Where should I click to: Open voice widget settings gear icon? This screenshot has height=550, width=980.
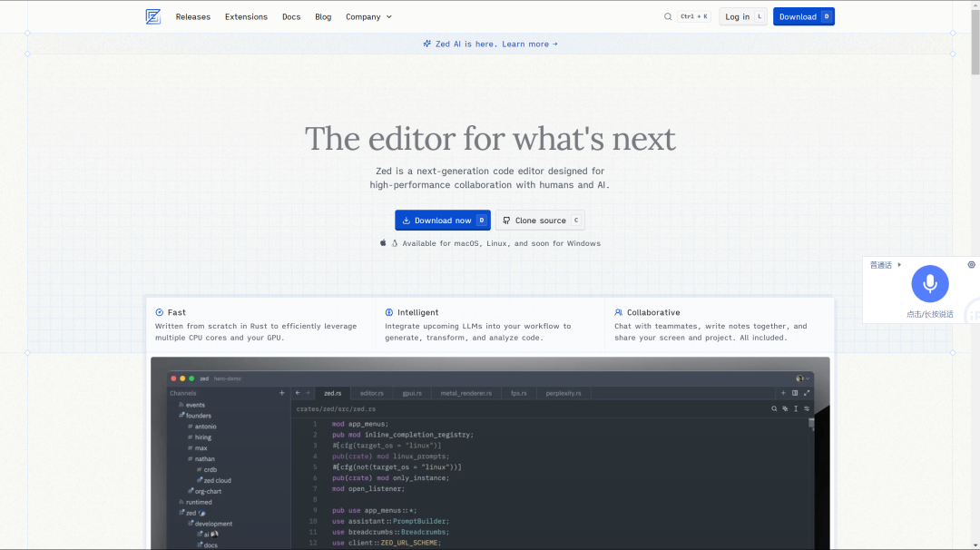pos(971,264)
